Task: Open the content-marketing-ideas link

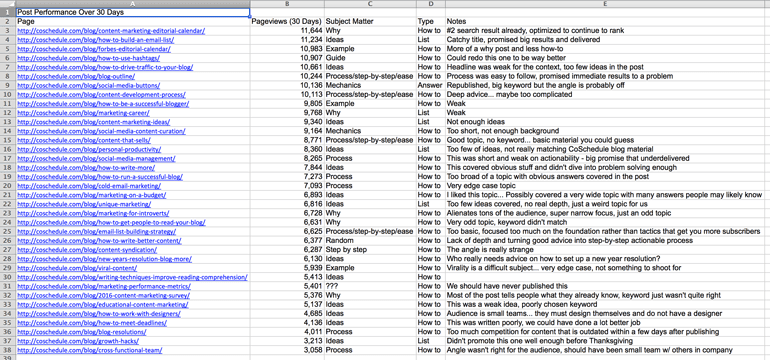Action: point(94,122)
